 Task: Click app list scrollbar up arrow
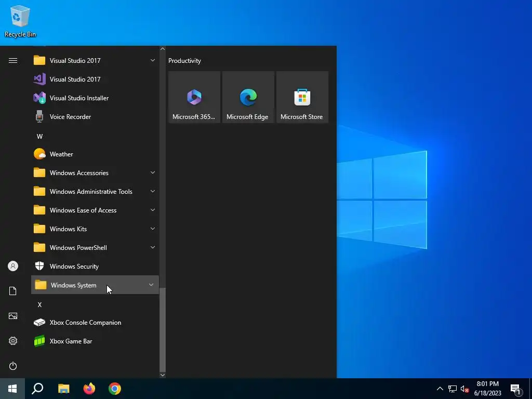pos(163,49)
